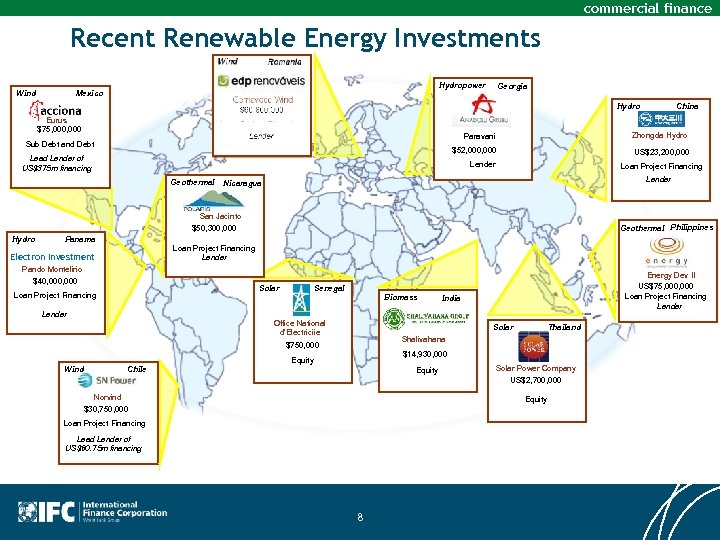Click the Acciona logo
Screen dimensions: 720x540
pos(55,111)
